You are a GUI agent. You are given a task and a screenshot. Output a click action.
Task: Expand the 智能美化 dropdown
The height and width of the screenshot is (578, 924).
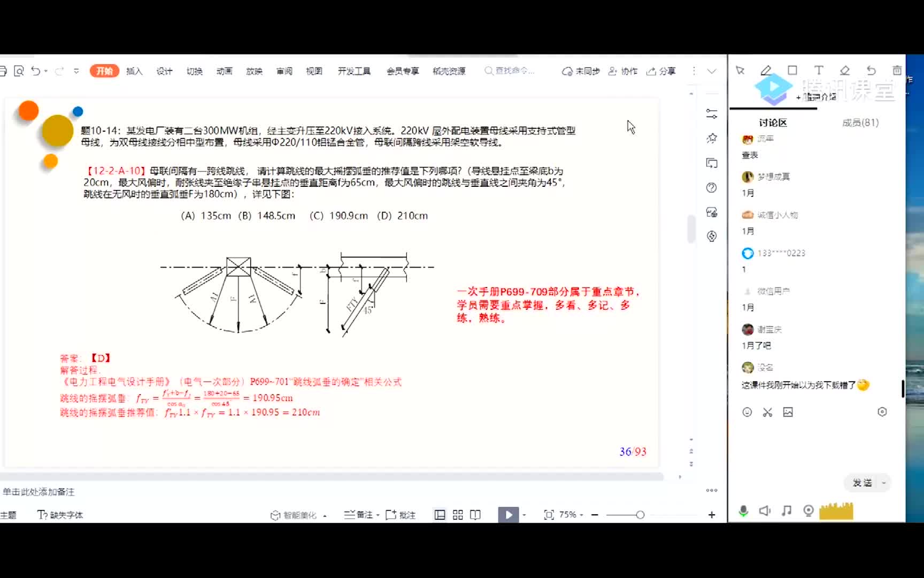coord(325,515)
